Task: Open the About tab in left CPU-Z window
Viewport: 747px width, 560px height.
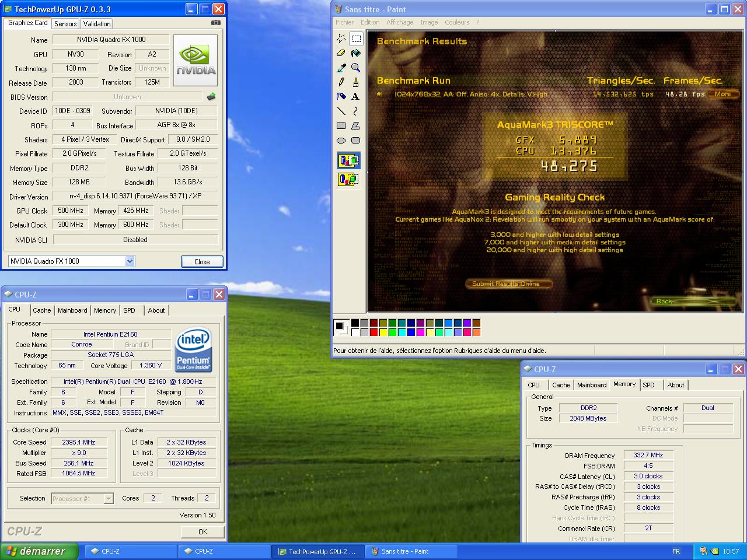Action: pyautogui.click(x=156, y=310)
